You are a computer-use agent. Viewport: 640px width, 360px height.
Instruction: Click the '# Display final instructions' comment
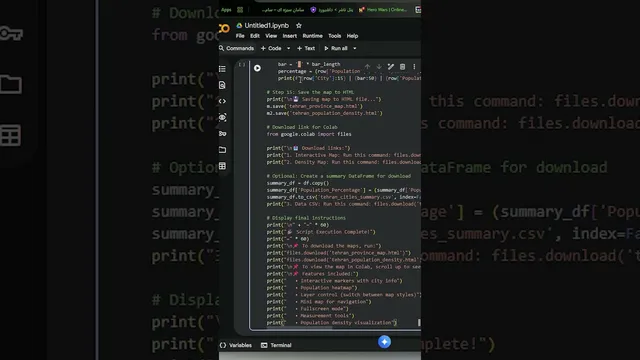point(306,218)
